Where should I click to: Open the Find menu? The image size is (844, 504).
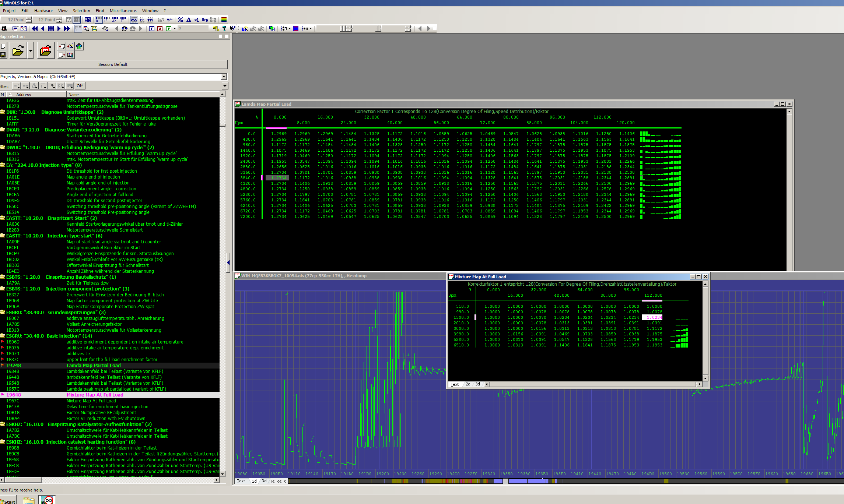[100, 11]
